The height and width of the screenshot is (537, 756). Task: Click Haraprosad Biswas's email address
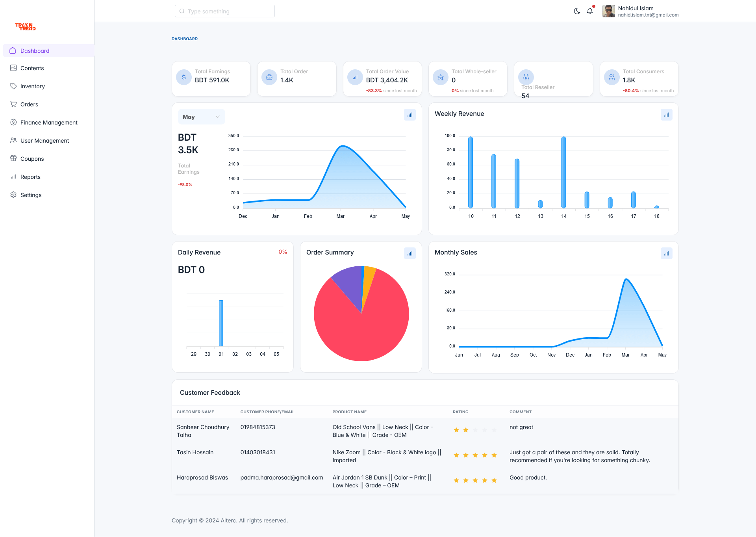coord(282,478)
